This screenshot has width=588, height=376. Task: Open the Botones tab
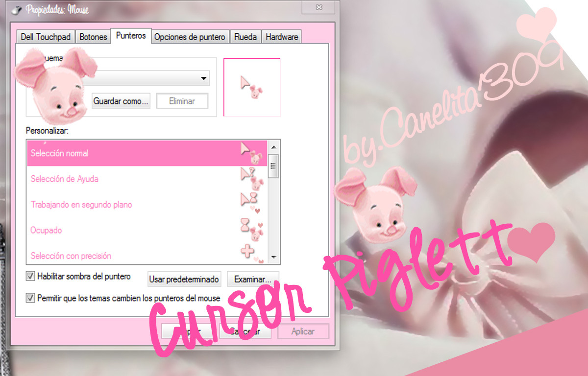coord(93,37)
